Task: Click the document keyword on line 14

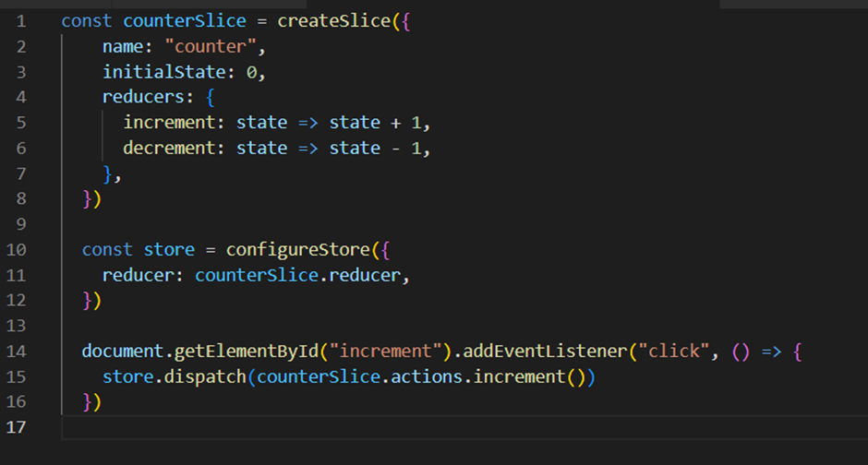Action: point(122,352)
